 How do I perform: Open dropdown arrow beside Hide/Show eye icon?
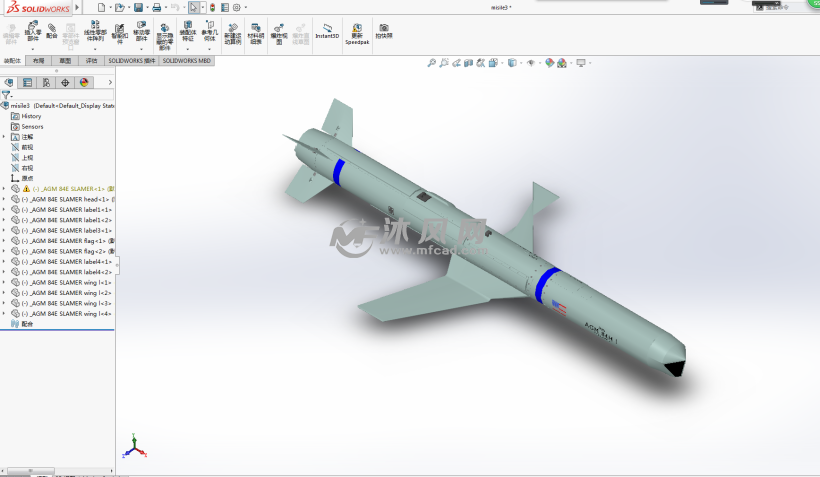540,63
